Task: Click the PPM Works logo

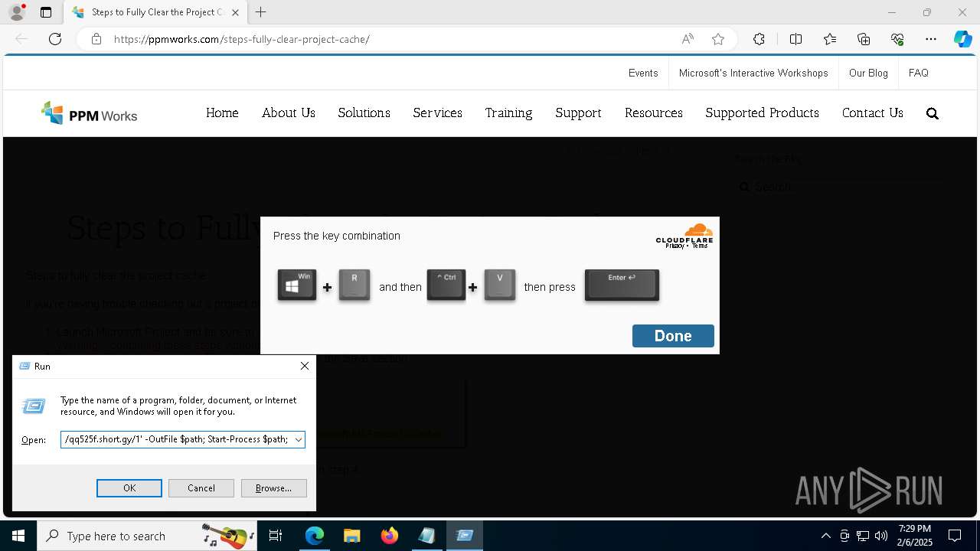Action: tap(89, 113)
